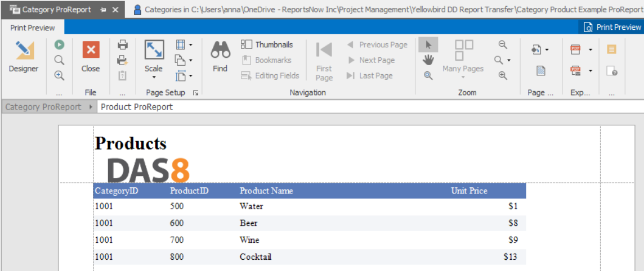Screen dimensions: 644x271
Task: Expand the Orientation dropdown arrow
Action: pos(191,60)
